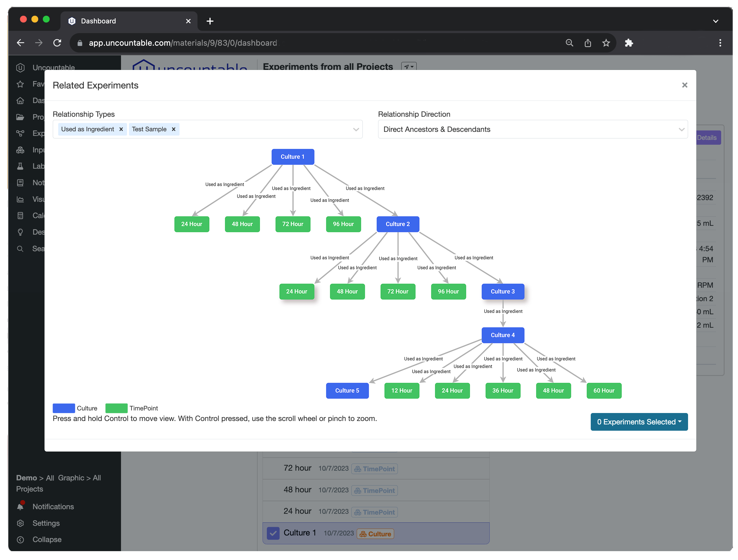Remove the Used as Ingredient tag

click(x=121, y=129)
